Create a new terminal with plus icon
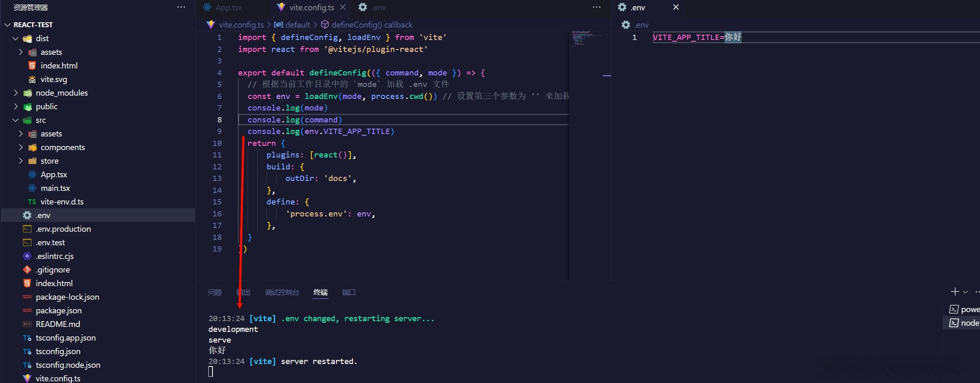Viewport: 980px width, 383px height. tap(955, 291)
